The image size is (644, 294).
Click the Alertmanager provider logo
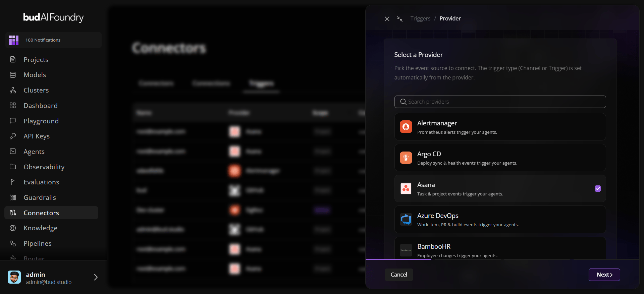[406, 127]
